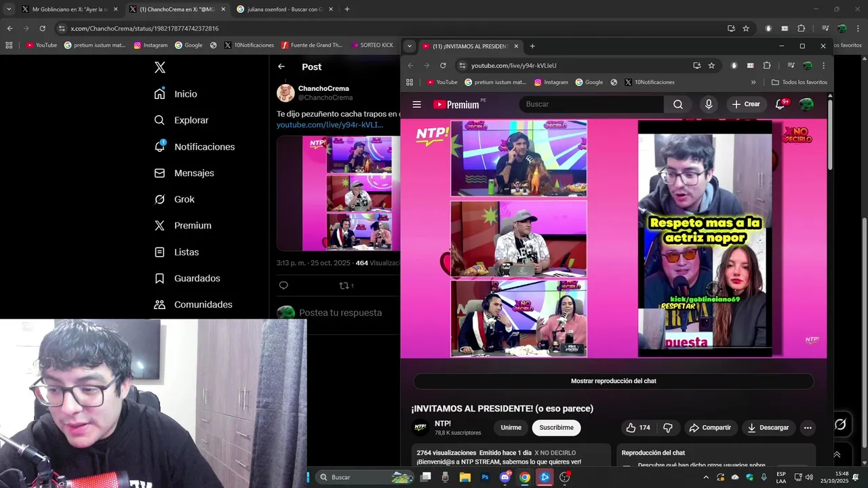Image resolution: width=868 pixels, height=488 pixels.
Task: Go back with arrow beside Post
Action: point(281,66)
